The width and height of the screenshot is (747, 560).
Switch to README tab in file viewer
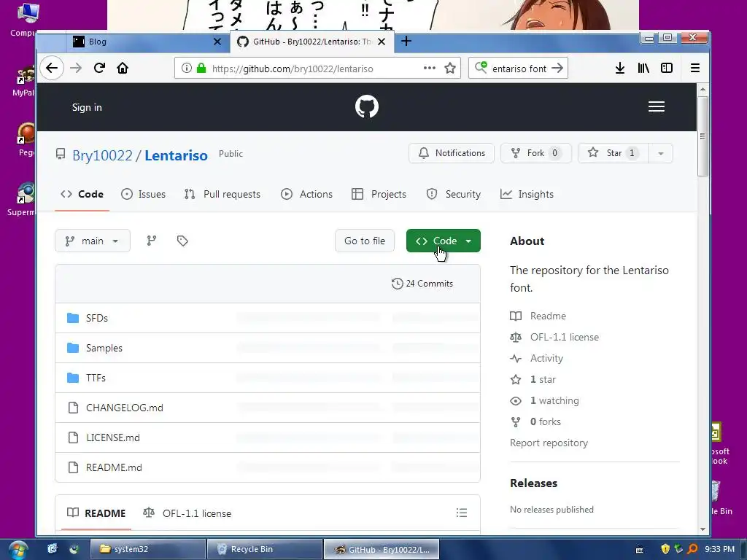click(x=96, y=513)
